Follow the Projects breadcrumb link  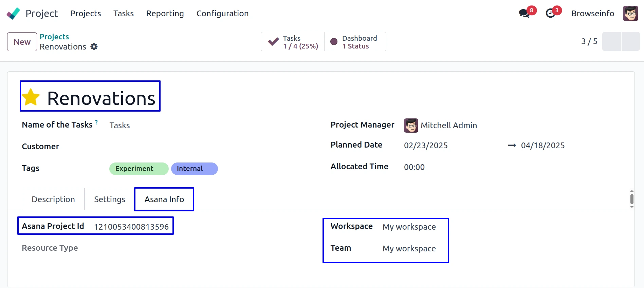(54, 37)
